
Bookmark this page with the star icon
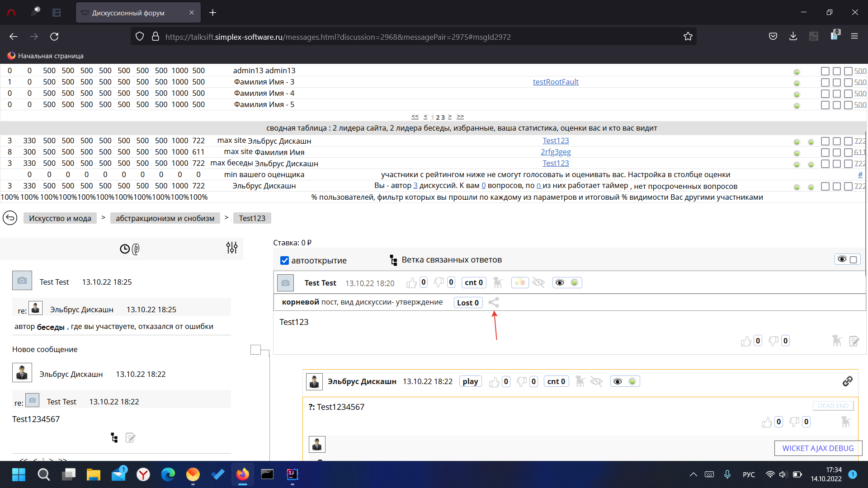tap(688, 37)
